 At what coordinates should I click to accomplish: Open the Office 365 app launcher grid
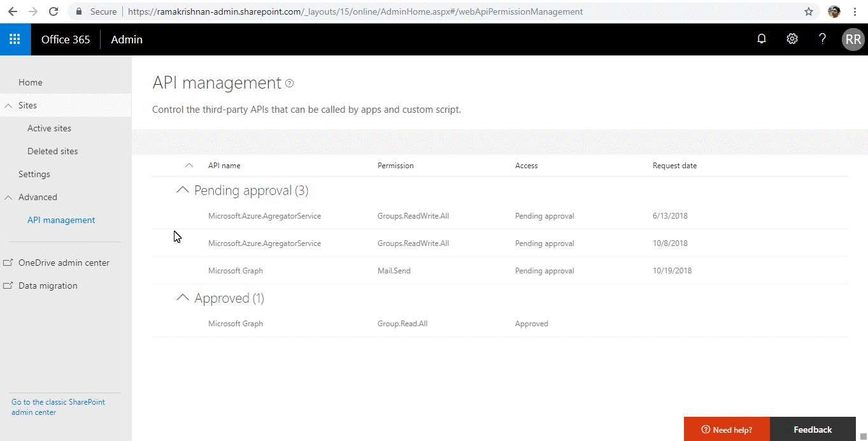click(x=15, y=40)
